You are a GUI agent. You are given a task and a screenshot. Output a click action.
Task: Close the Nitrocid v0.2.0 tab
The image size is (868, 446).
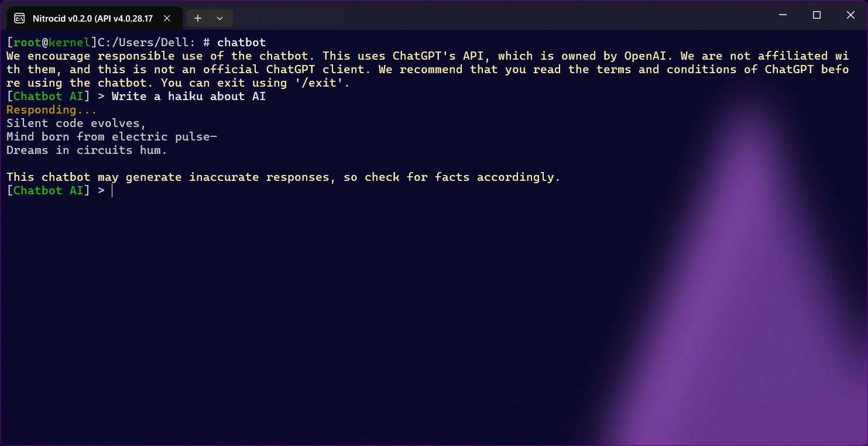coord(167,18)
